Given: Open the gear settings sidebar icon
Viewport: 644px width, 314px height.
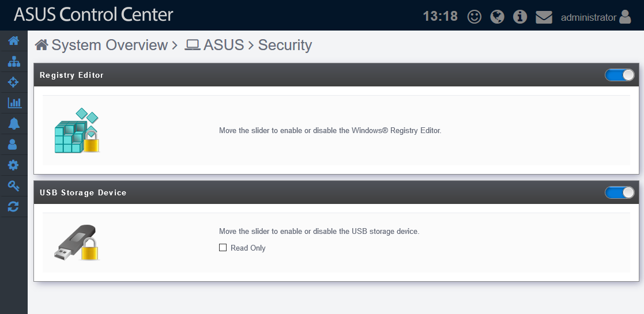Looking at the screenshot, I should pos(13,165).
